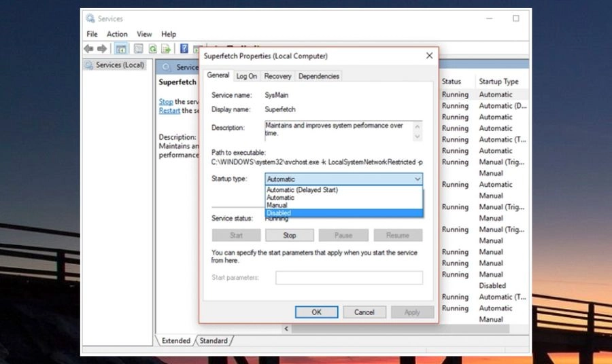Open the Help menu

(x=169, y=34)
